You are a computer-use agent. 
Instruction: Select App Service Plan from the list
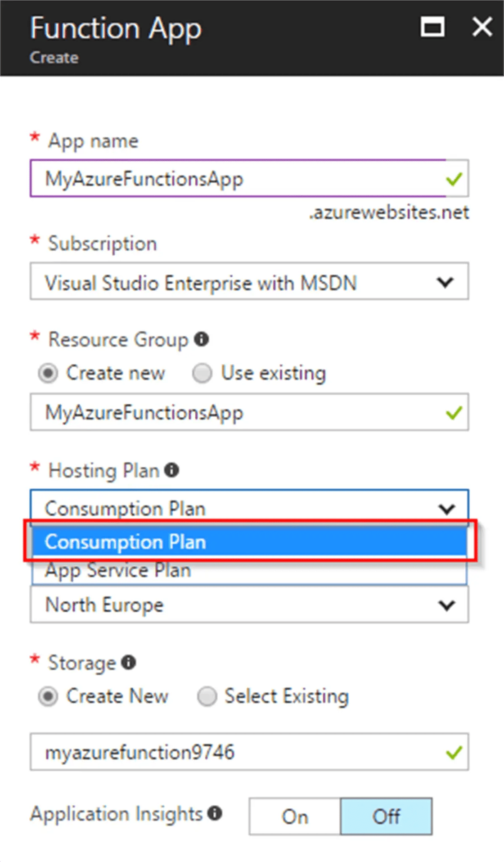(247, 570)
